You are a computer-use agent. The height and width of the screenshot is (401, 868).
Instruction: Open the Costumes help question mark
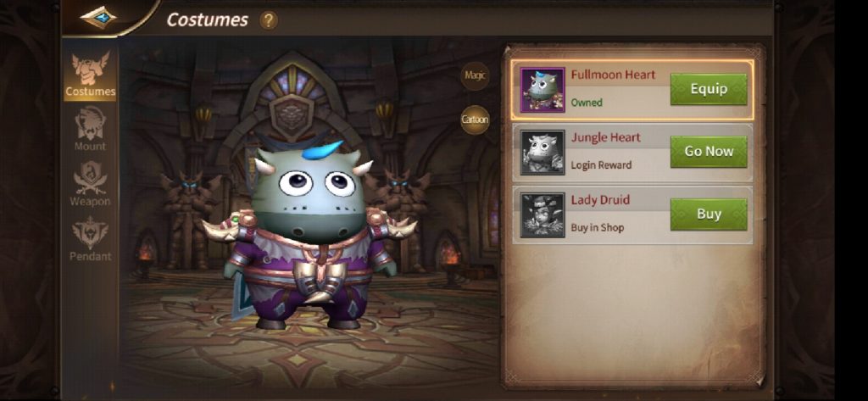coord(269,20)
